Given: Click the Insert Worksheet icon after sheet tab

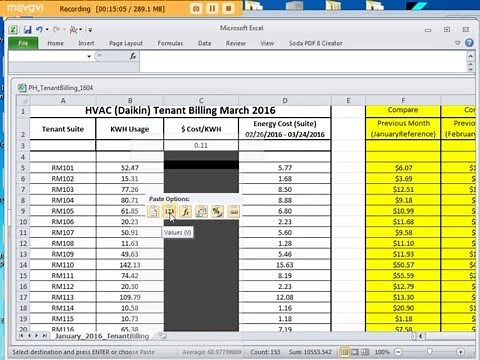Looking at the screenshot, I should tap(162, 336).
